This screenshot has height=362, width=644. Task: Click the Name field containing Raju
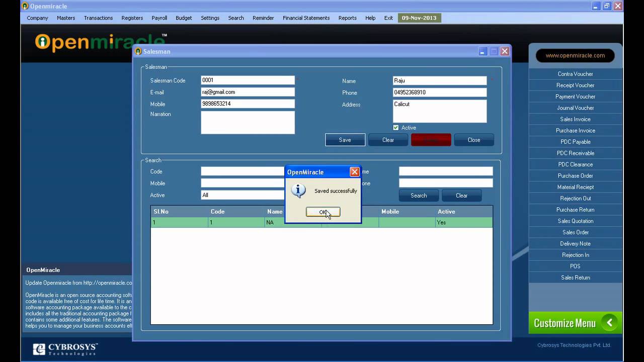pyautogui.click(x=440, y=81)
